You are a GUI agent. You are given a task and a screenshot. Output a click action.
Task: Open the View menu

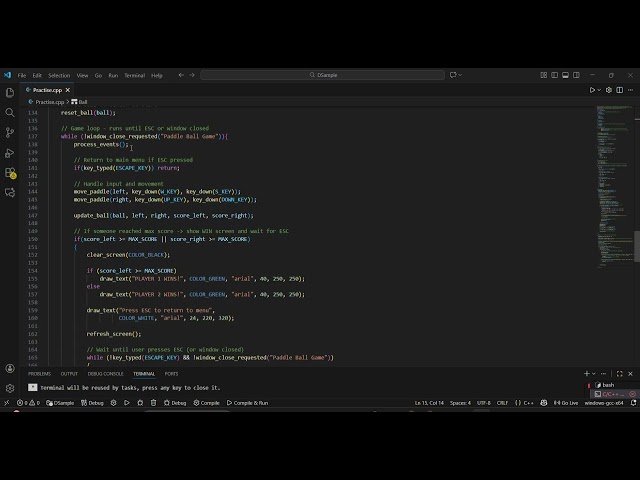(82, 75)
